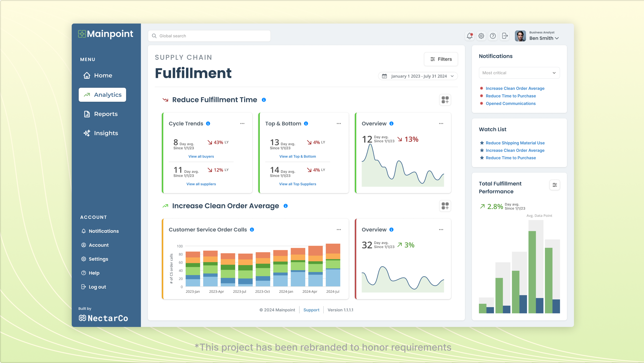
Task: Click info icon beside Customer Service Order Calls
Action: (x=252, y=230)
